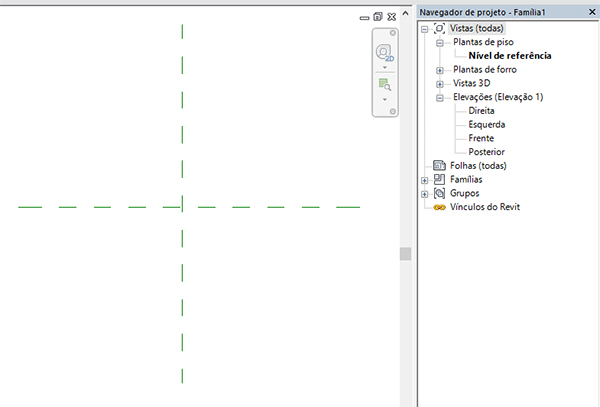Viewport: 600px width, 407px height.
Task: Expand the Vistas 3D node
Action: coord(439,84)
